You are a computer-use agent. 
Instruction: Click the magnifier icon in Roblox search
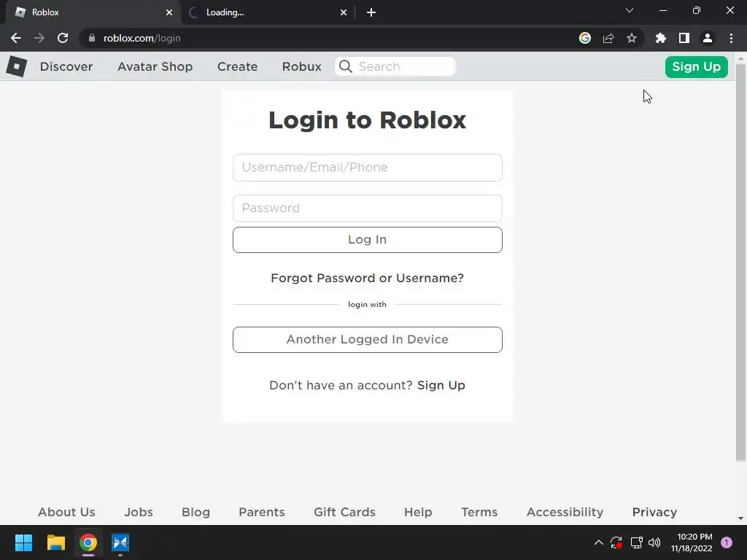(346, 66)
